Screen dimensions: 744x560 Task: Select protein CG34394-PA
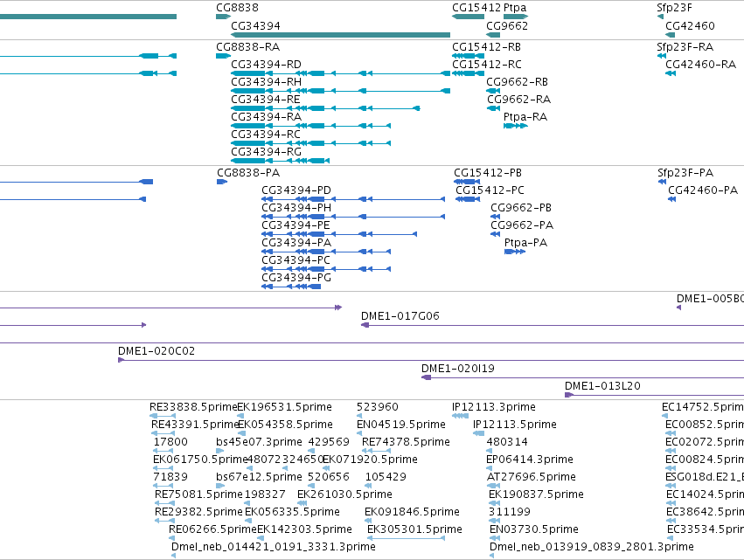(x=296, y=242)
